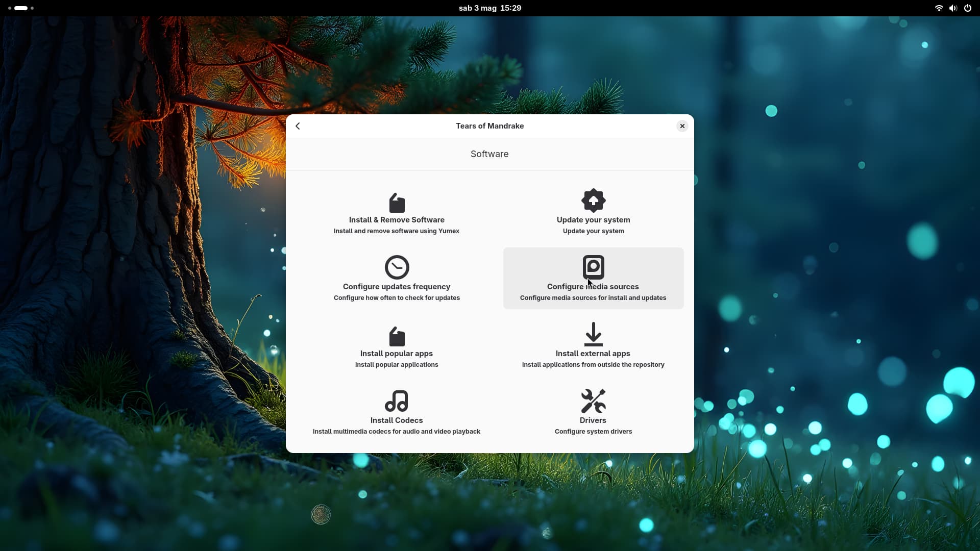This screenshot has height=551, width=980.
Task: Click 'Install multimedia codecs for audio and video playback'
Action: coord(397,432)
